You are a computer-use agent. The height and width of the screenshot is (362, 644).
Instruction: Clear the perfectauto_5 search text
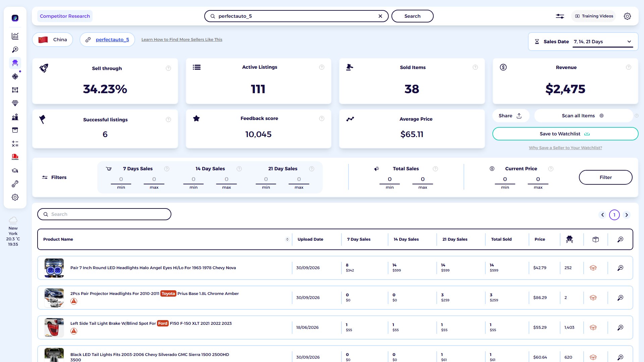tap(380, 16)
